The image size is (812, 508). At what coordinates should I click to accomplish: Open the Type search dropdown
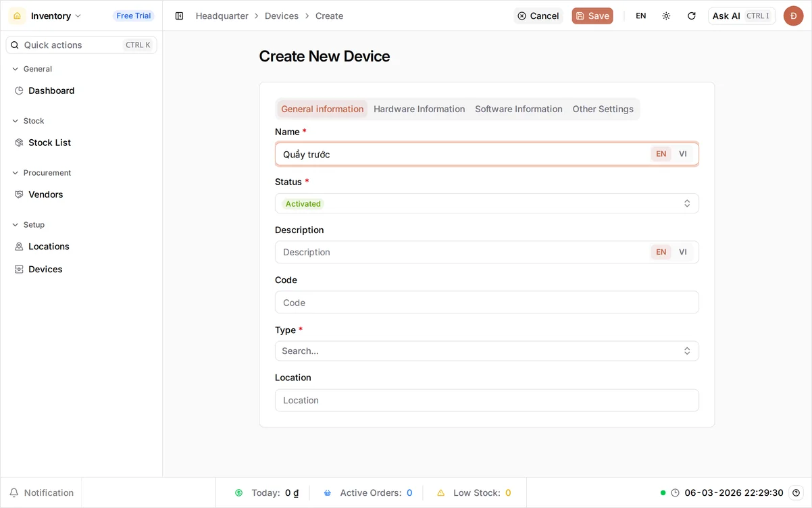pyautogui.click(x=486, y=351)
